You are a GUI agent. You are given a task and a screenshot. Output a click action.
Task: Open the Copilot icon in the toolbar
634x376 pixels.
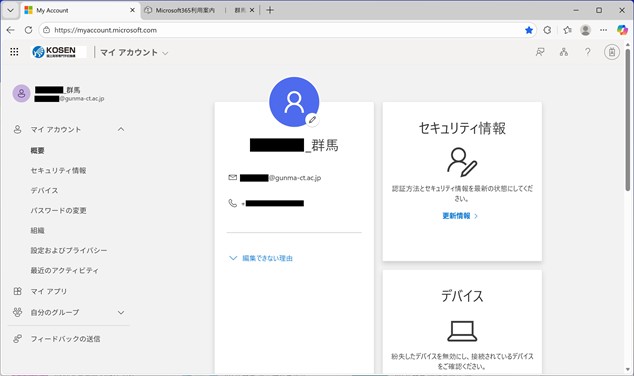[622, 30]
